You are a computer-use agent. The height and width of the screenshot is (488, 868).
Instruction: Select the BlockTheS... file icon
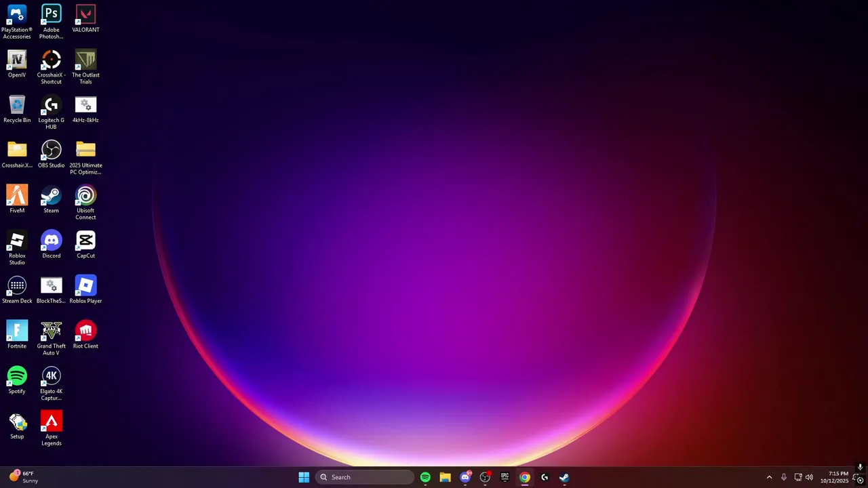(x=51, y=290)
